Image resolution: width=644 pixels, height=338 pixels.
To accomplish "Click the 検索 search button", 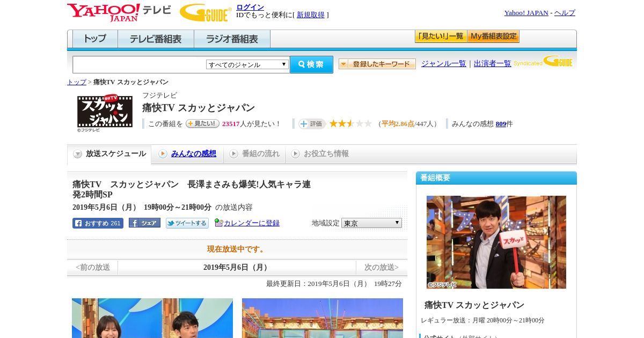I will point(311,64).
